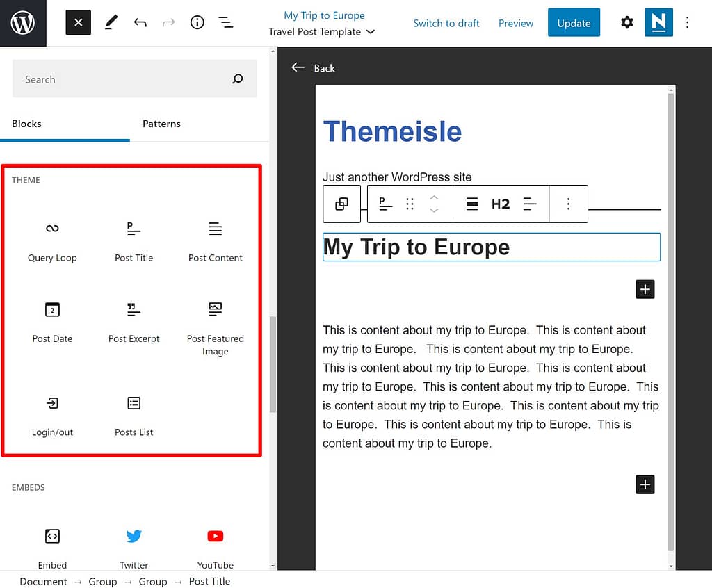
Task: Close the block inserter panel
Action: pyautogui.click(x=78, y=23)
